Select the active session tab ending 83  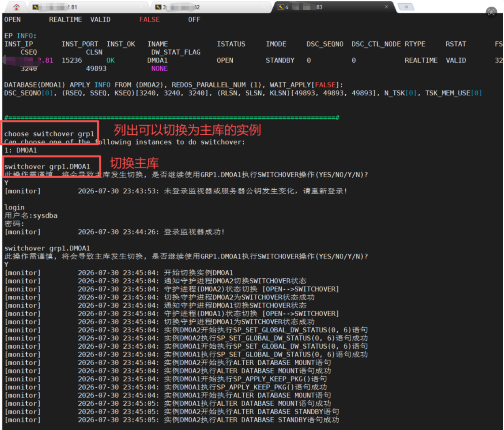[x=333, y=7]
